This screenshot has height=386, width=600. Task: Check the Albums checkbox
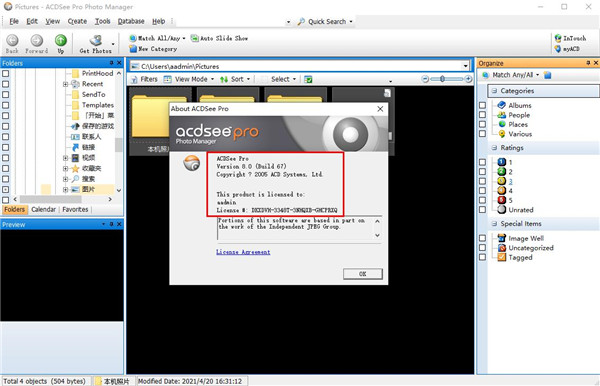click(x=483, y=105)
